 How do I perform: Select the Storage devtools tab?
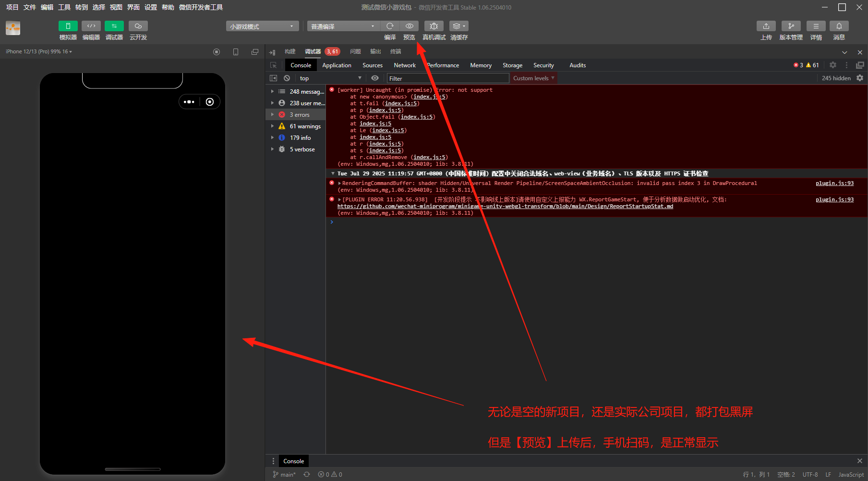click(x=512, y=65)
